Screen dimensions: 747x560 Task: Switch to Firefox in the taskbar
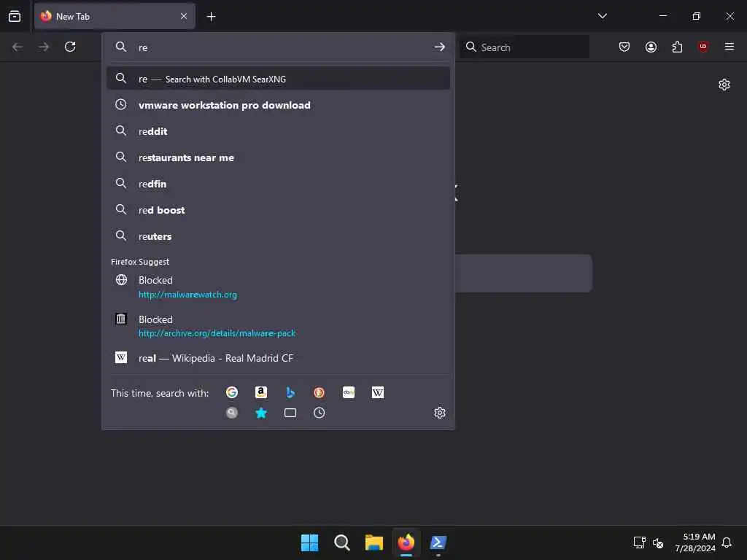[406, 542]
